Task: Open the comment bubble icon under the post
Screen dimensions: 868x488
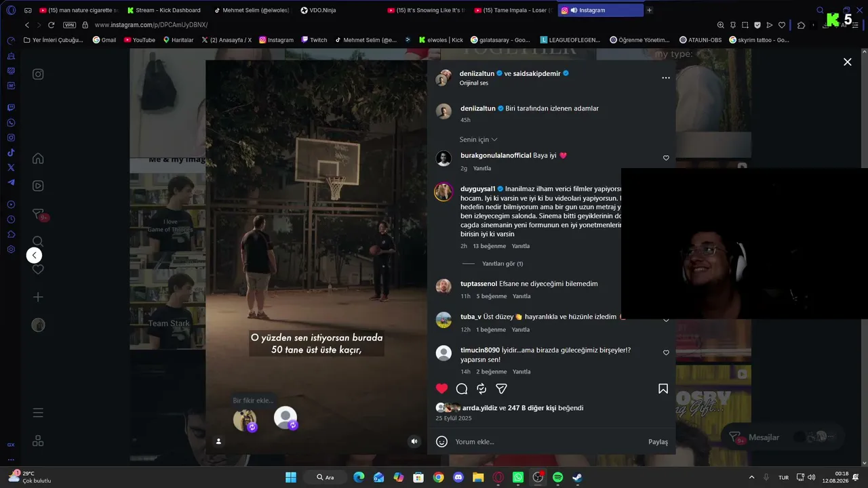Action: [462, 388]
